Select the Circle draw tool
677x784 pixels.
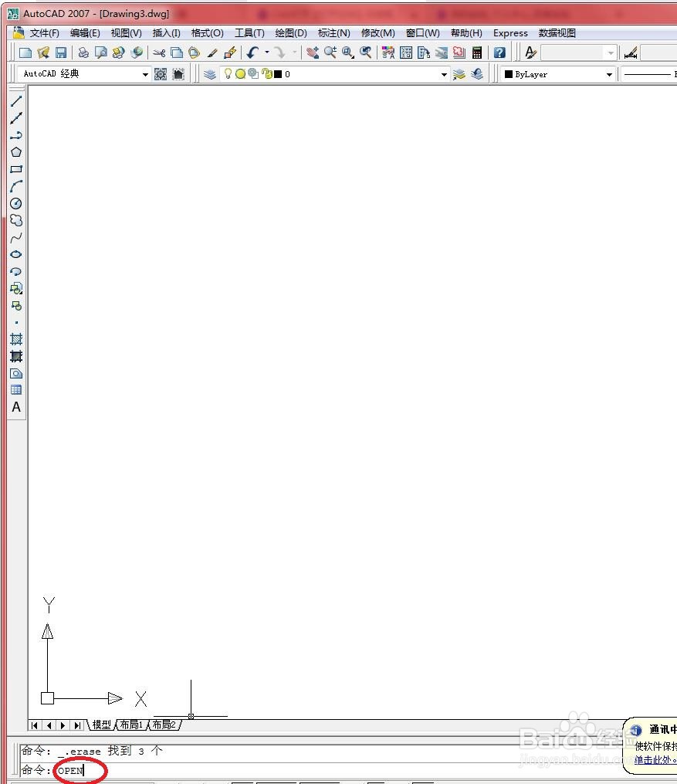click(x=16, y=203)
